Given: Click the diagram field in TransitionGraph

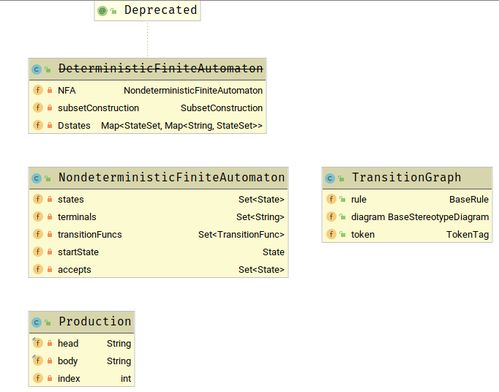Looking at the screenshot, I should click(x=407, y=217).
